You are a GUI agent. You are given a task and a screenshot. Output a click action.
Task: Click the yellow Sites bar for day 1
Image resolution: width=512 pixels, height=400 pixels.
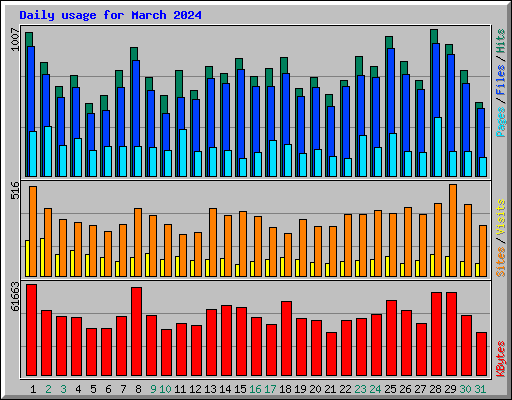click(27, 258)
